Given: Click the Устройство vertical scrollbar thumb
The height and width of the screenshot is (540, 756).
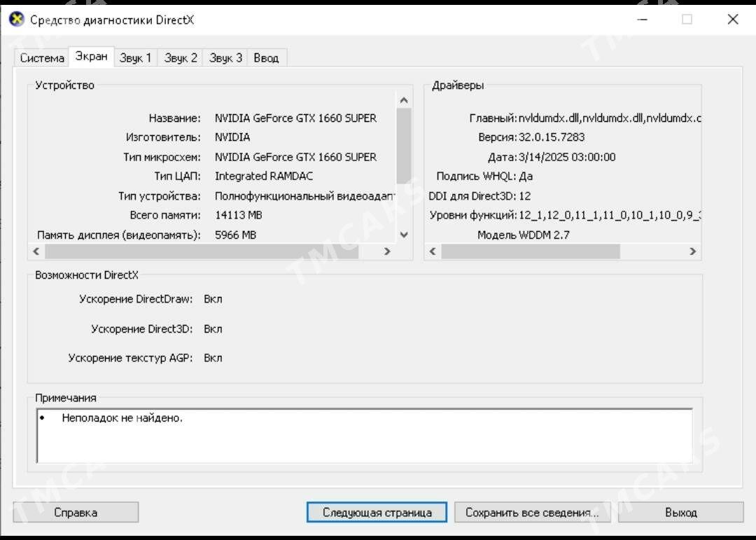Looking at the screenshot, I should tap(404, 146).
